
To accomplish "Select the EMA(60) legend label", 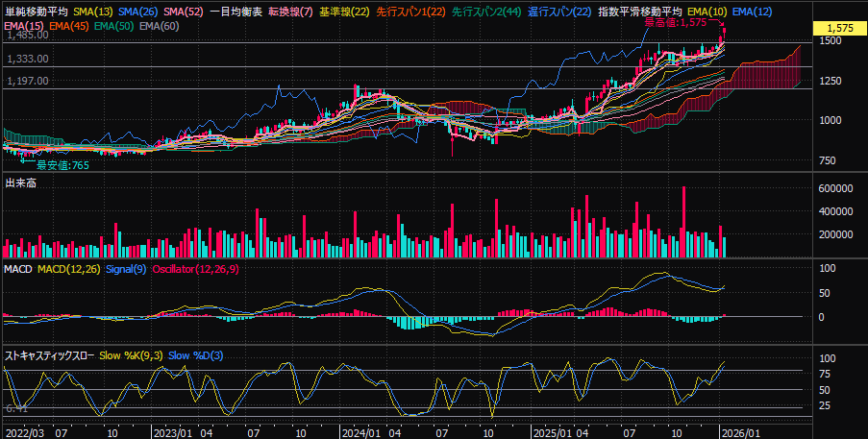I will 159,24.
